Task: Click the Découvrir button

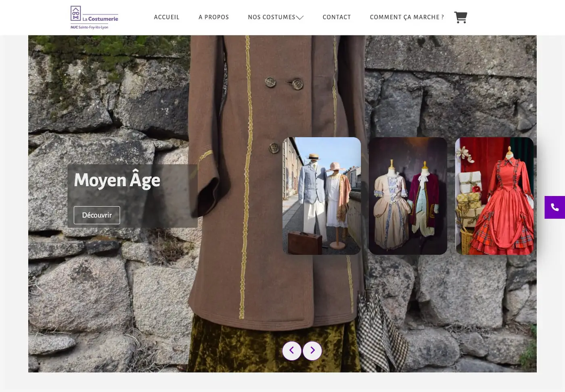Action: tap(97, 215)
